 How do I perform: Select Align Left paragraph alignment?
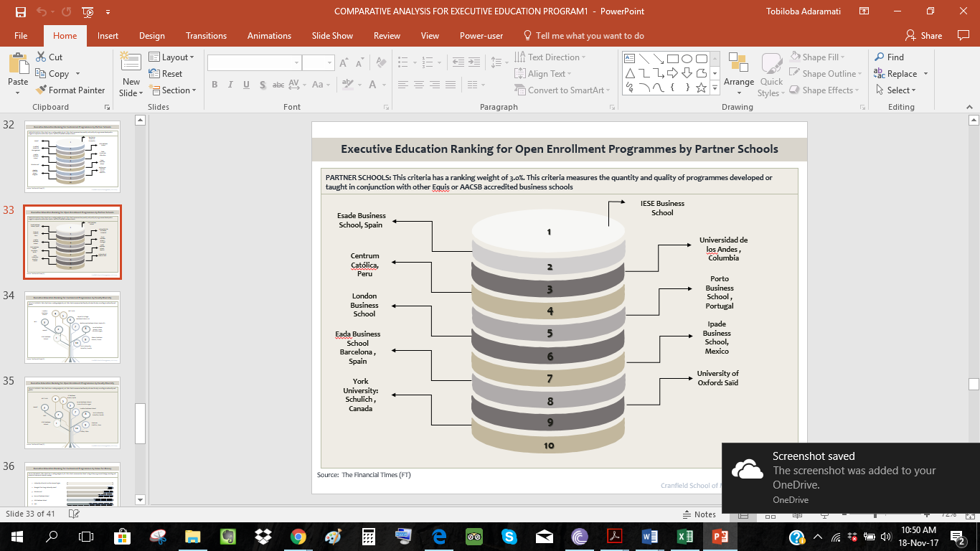tap(403, 85)
